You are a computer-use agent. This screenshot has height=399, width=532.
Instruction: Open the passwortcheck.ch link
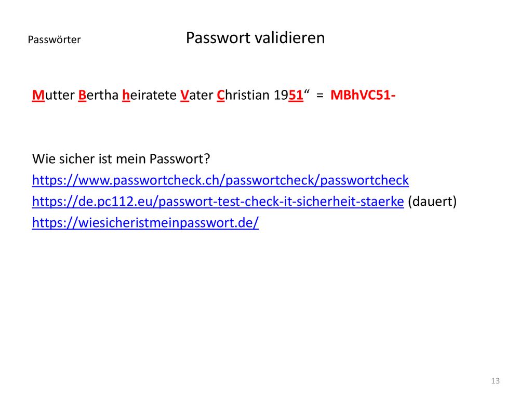pos(220,180)
